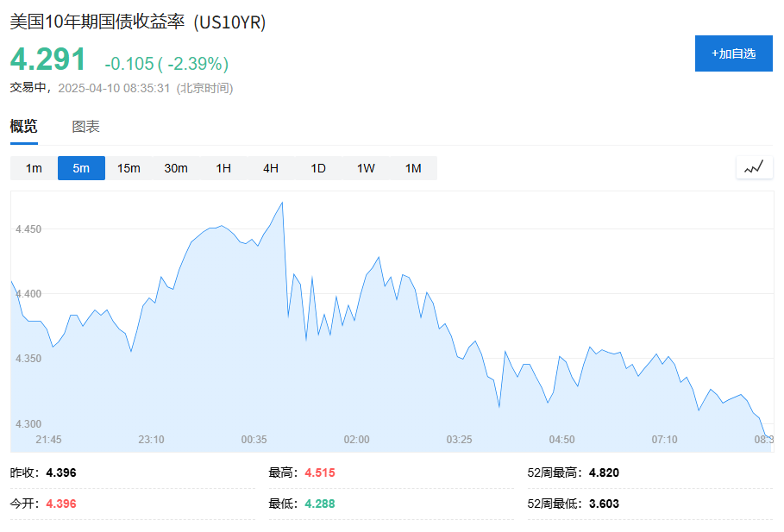The height and width of the screenshot is (532, 784).
Task: Click the title 美国10年期国债收益率 (US10YR)
Action: [x=138, y=22]
